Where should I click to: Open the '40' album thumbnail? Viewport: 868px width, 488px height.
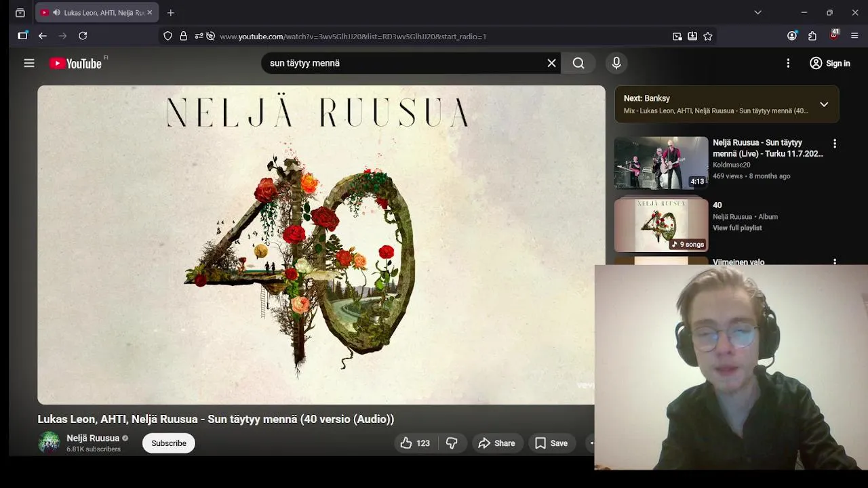click(661, 225)
